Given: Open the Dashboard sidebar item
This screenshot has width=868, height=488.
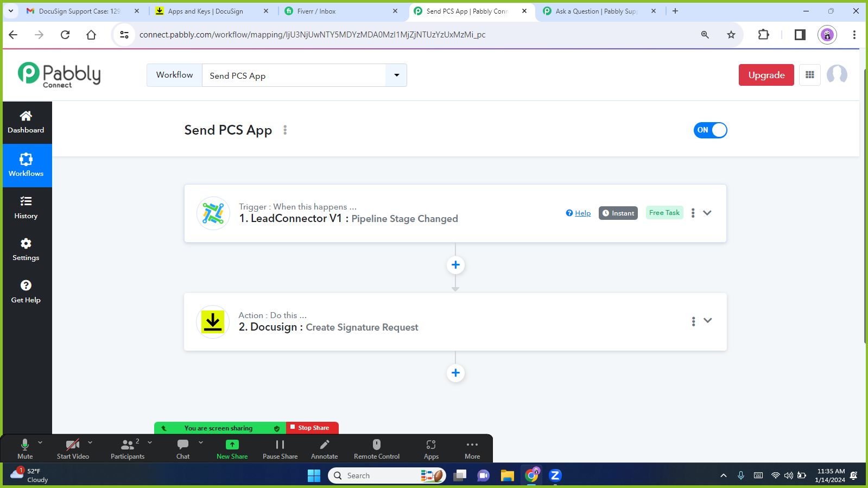Looking at the screenshot, I should coord(26,122).
